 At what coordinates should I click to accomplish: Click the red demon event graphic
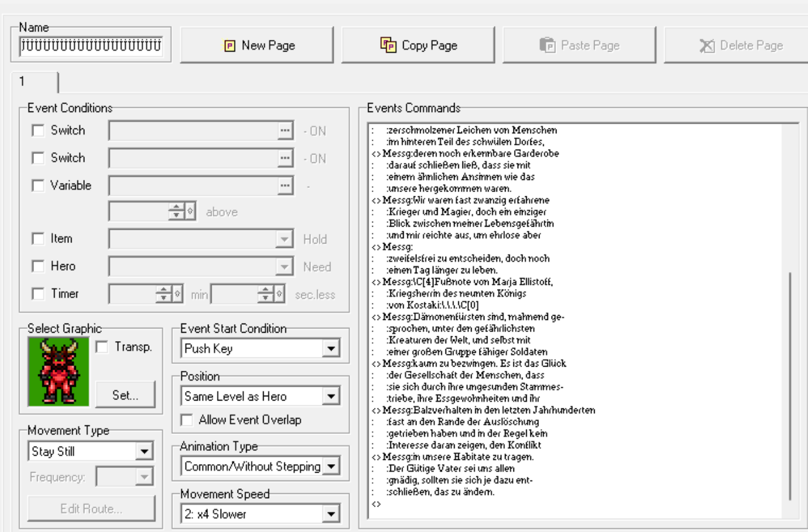coord(58,371)
